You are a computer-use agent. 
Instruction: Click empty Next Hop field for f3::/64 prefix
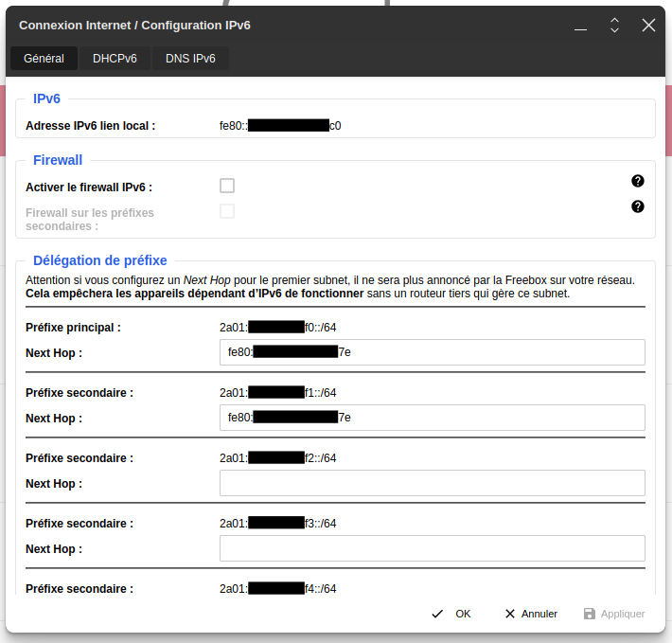coord(432,548)
